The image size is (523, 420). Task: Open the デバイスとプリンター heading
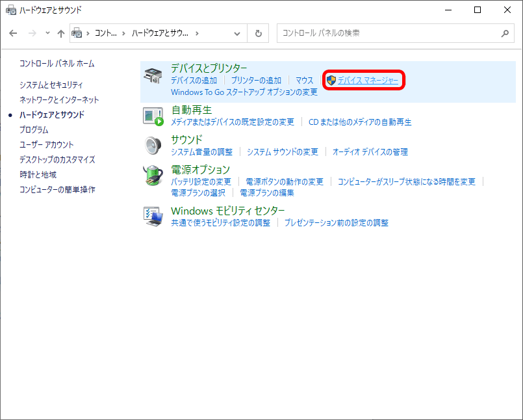pyautogui.click(x=209, y=68)
